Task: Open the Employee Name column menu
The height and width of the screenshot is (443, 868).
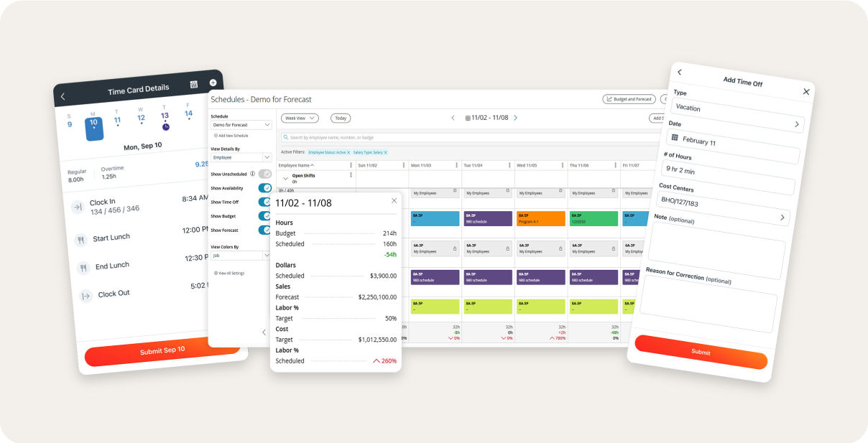Action: 350,165
